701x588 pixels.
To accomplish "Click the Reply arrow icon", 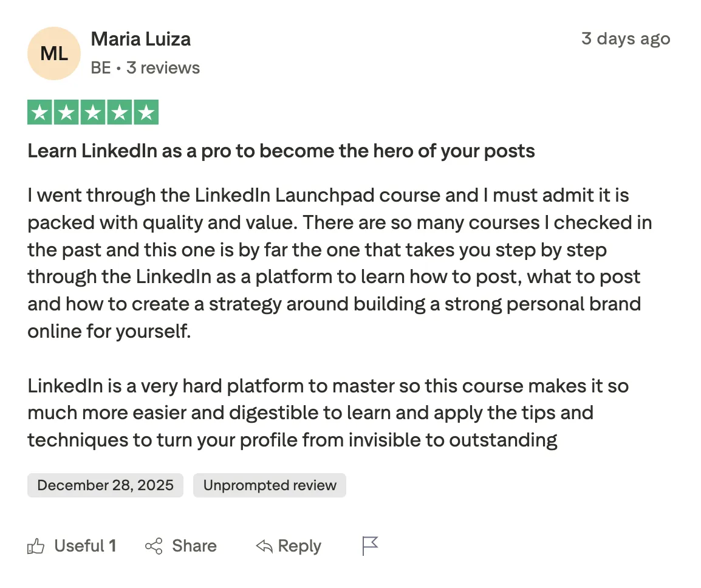I will (264, 545).
